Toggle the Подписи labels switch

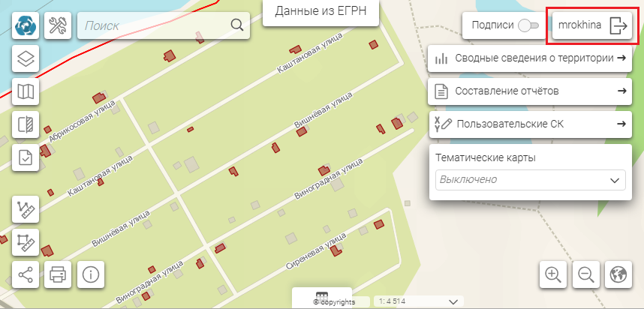coord(528,25)
